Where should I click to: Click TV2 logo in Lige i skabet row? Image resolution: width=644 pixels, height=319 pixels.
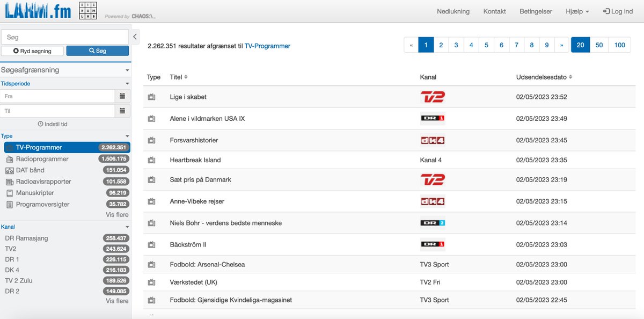(433, 97)
